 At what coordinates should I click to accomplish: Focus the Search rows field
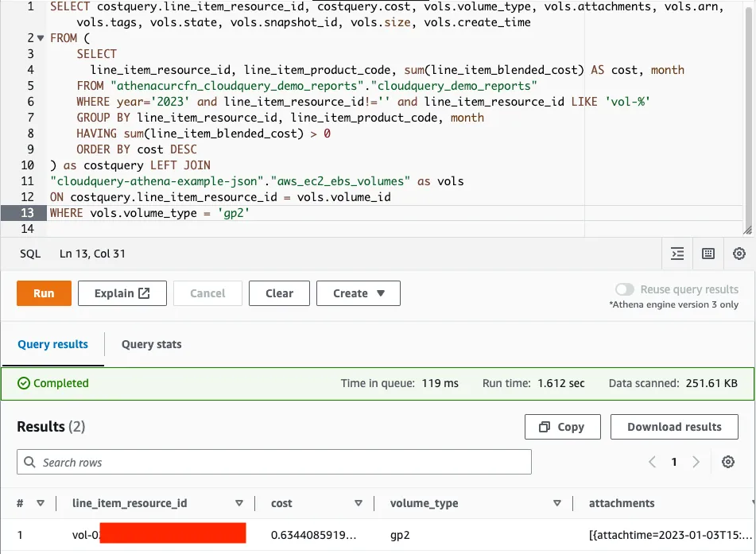(x=274, y=462)
